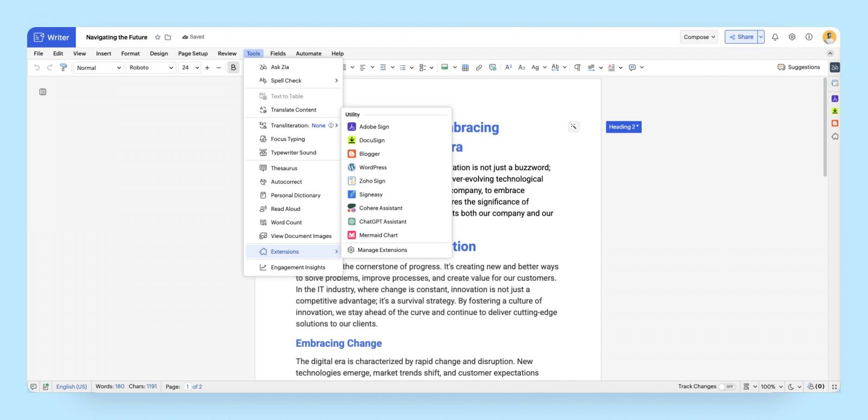Open Blogger icon in right sidebar

point(835,124)
